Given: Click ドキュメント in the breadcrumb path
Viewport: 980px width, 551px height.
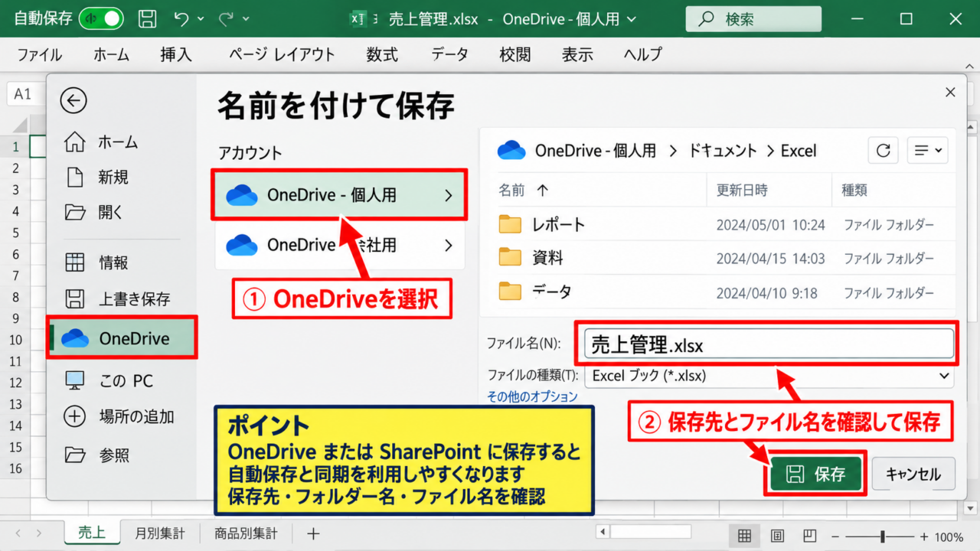Looking at the screenshot, I should pos(722,151).
